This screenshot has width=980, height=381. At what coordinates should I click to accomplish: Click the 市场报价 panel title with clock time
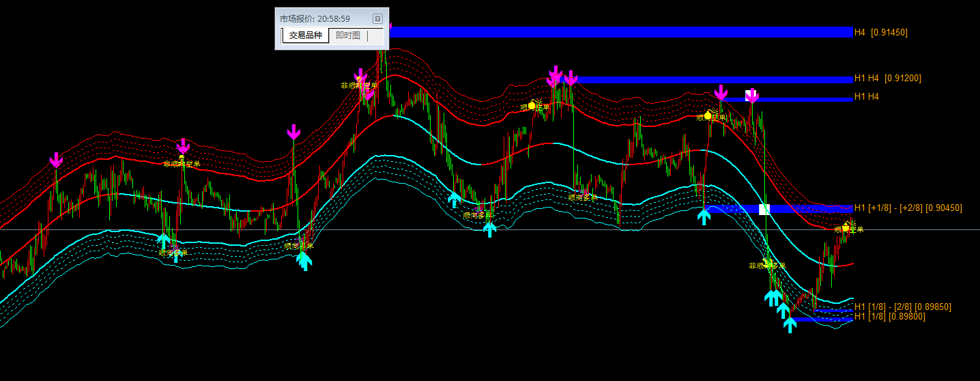click(315, 18)
